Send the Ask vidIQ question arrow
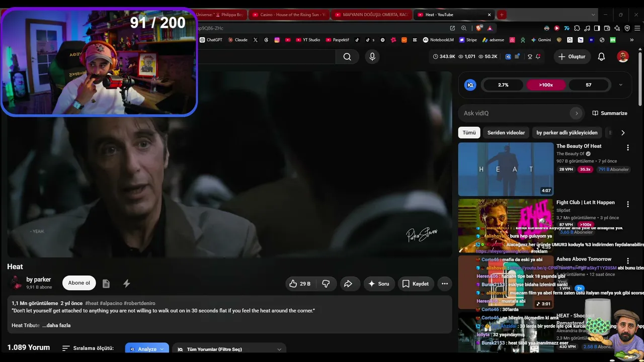The width and height of the screenshot is (644, 362). coord(577,113)
